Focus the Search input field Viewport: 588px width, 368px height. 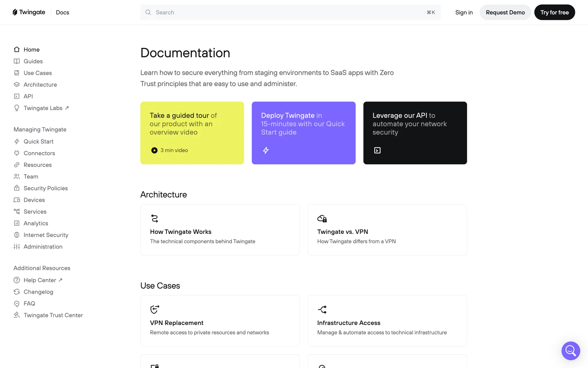coord(288,12)
